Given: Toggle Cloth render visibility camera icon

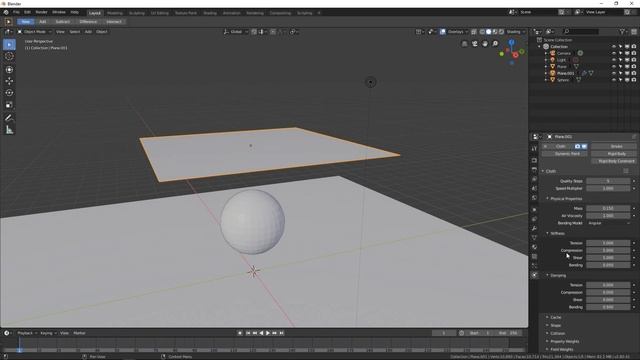Looking at the screenshot, I should tap(578, 146).
